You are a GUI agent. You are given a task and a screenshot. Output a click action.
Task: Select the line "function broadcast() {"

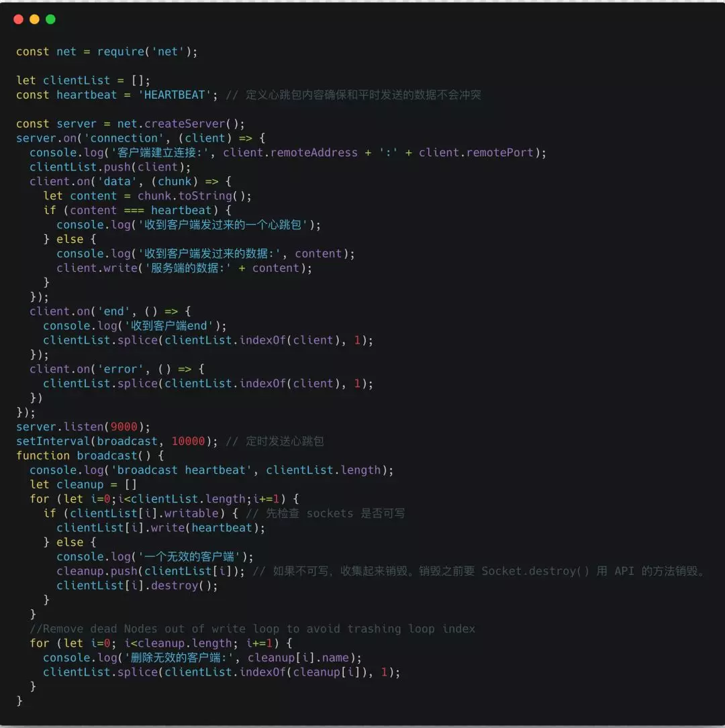pos(90,456)
